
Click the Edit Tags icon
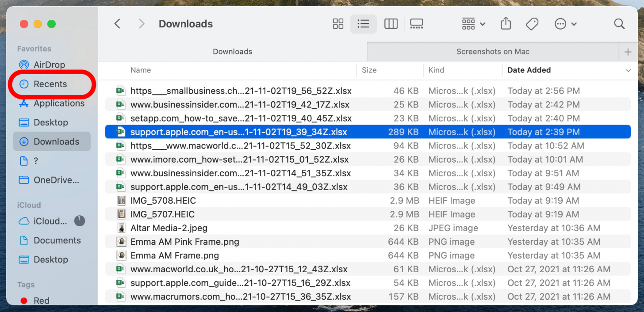pos(532,24)
